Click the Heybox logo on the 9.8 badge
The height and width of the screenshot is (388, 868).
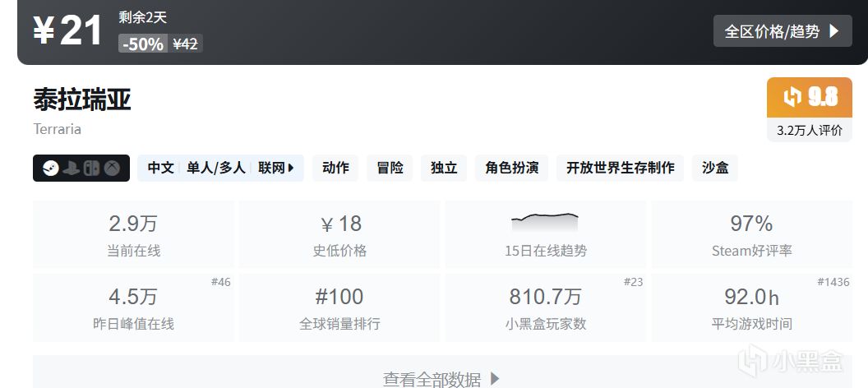click(792, 98)
